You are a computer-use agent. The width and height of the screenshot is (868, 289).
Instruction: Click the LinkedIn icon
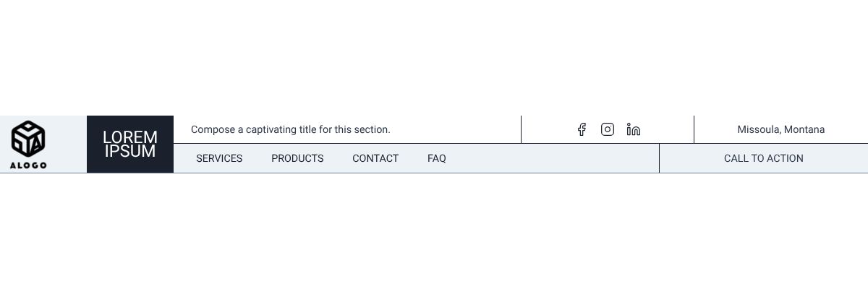tap(634, 129)
